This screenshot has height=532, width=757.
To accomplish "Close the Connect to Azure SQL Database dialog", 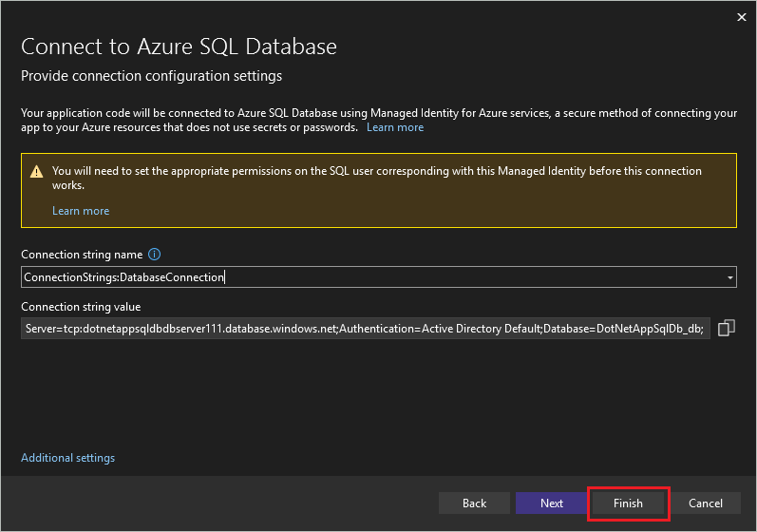I will (x=741, y=16).
